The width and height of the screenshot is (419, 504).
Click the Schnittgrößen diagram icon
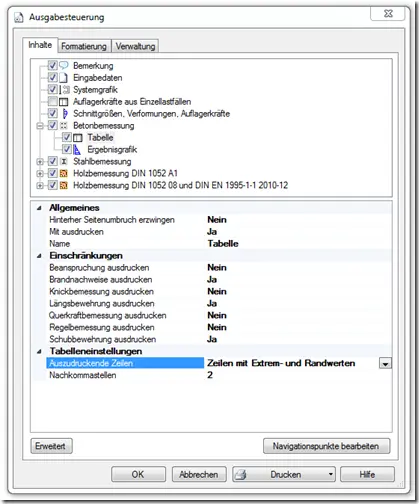[x=65, y=114]
